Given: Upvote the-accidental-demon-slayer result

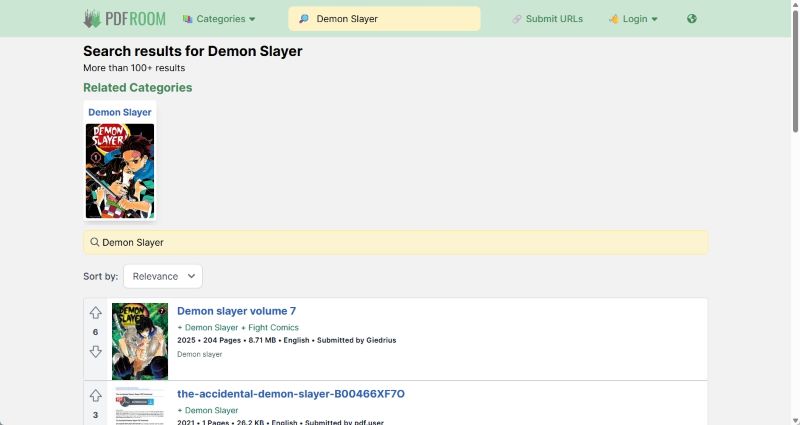Looking at the screenshot, I should point(95,395).
